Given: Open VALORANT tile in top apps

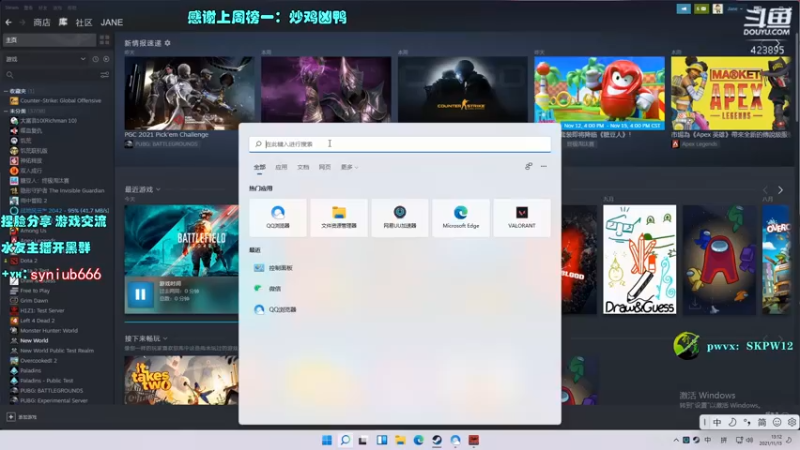Looking at the screenshot, I should pyautogui.click(x=522, y=218).
